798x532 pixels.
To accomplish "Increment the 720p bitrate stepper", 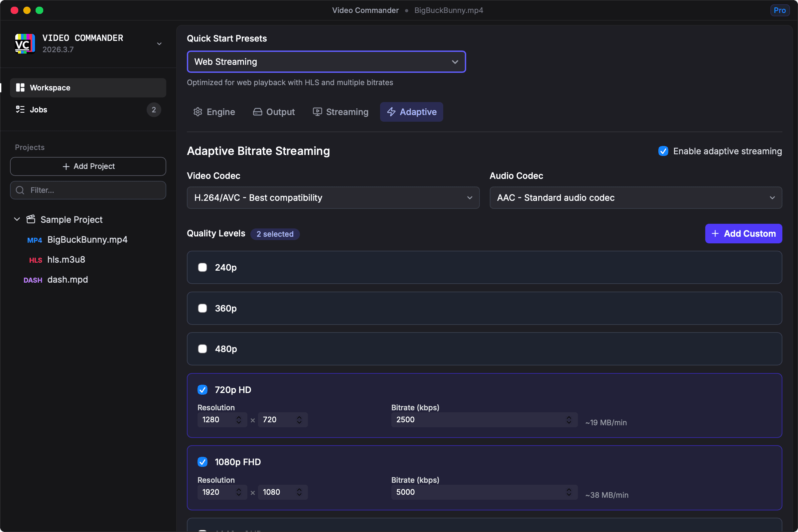I will pos(569,417).
